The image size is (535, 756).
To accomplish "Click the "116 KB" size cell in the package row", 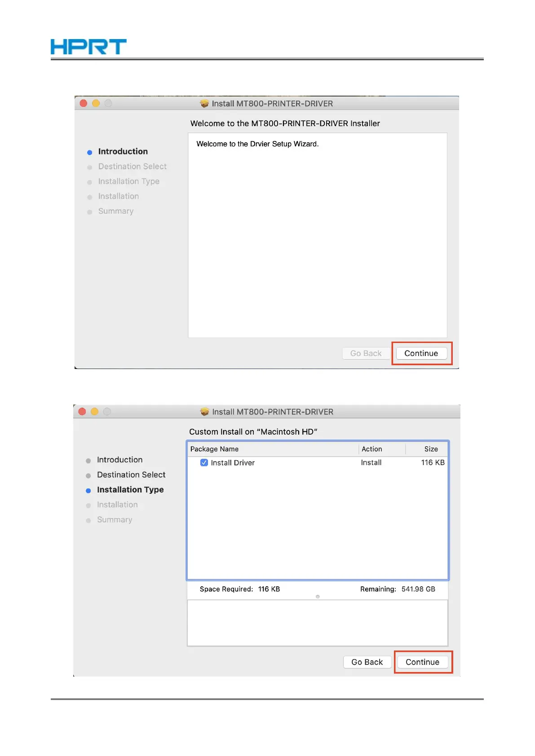I will pyautogui.click(x=433, y=462).
